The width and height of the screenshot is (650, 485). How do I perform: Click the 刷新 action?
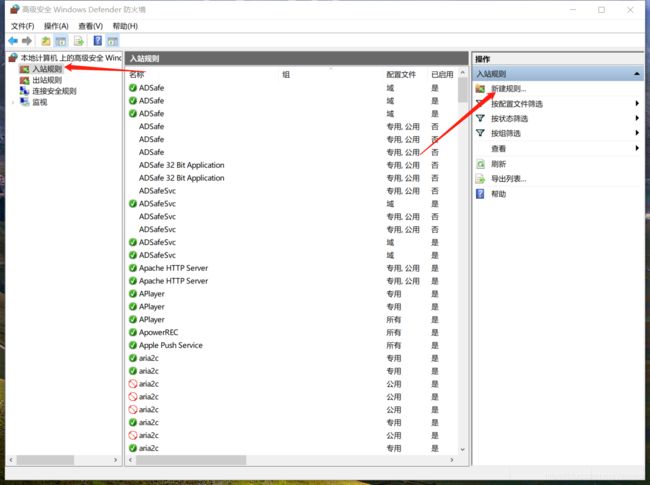point(498,164)
